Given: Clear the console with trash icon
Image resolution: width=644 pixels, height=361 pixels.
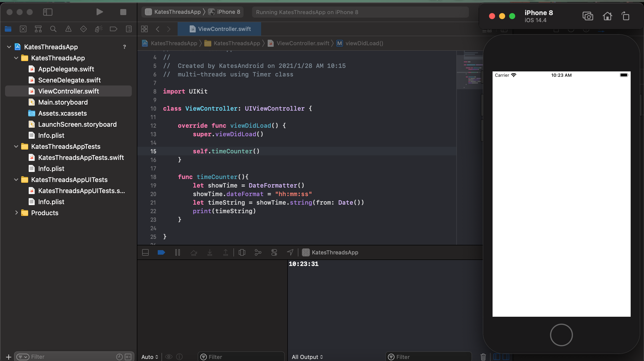Looking at the screenshot, I should [483, 357].
